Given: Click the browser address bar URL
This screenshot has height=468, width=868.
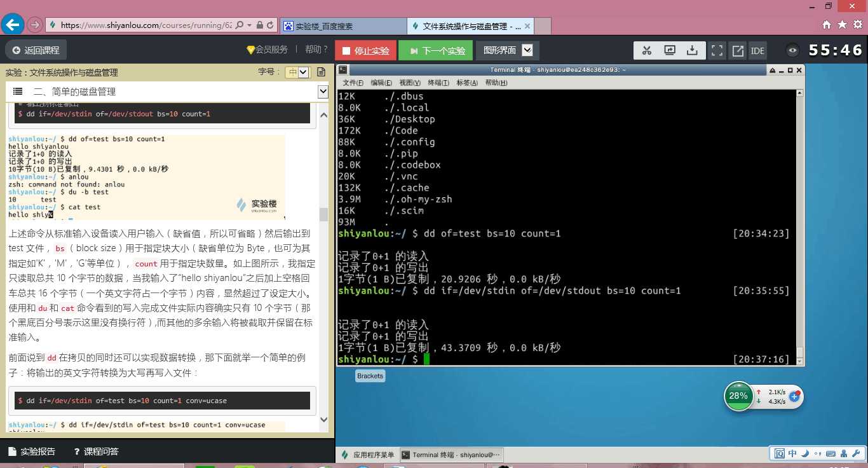Looking at the screenshot, I should coord(146,25).
